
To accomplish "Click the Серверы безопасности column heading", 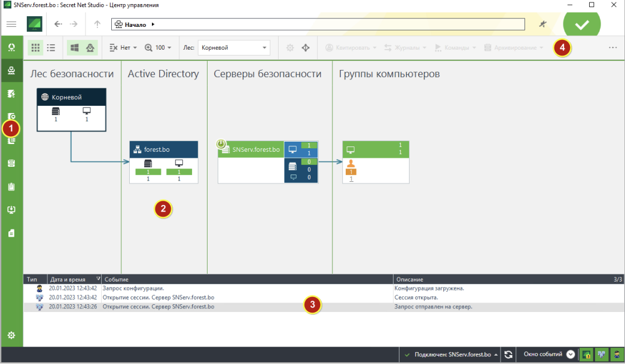I will coord(267,74).
